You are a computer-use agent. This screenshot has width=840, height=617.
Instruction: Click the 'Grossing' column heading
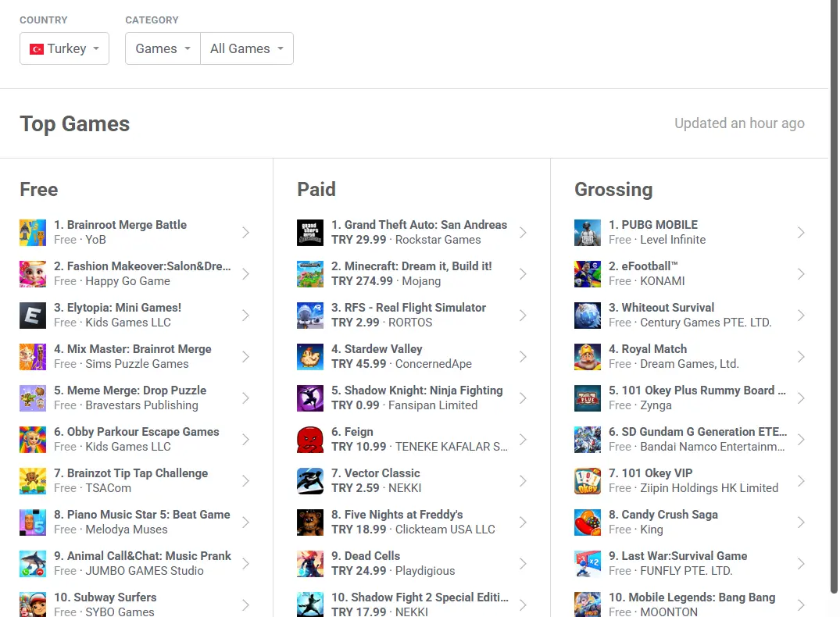[x=613, y=190]
